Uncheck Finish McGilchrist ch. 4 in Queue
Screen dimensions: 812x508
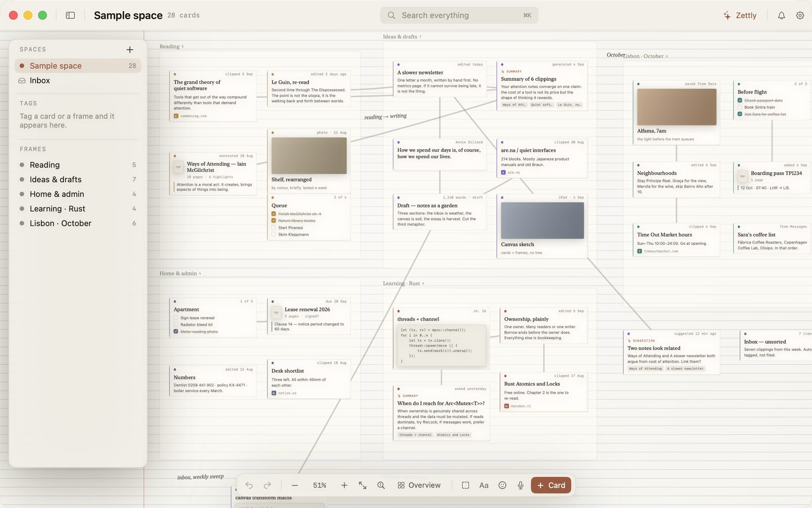(x=274, y=214)
